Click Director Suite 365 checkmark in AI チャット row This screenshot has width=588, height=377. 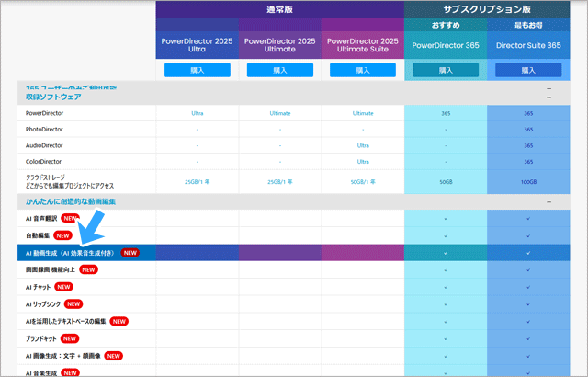[x=528, y=287]
